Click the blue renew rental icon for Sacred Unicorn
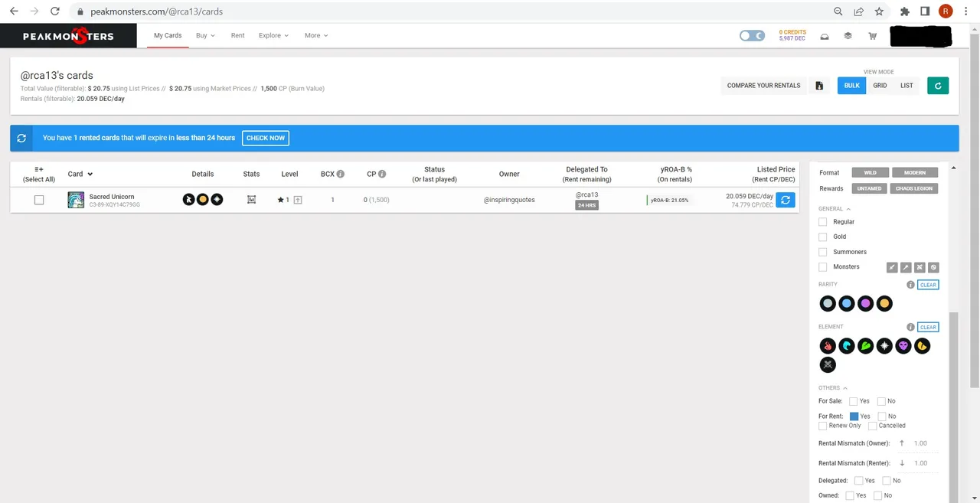Image resolution: width=980 pixels, height=503 pixels. click(786, 200)
